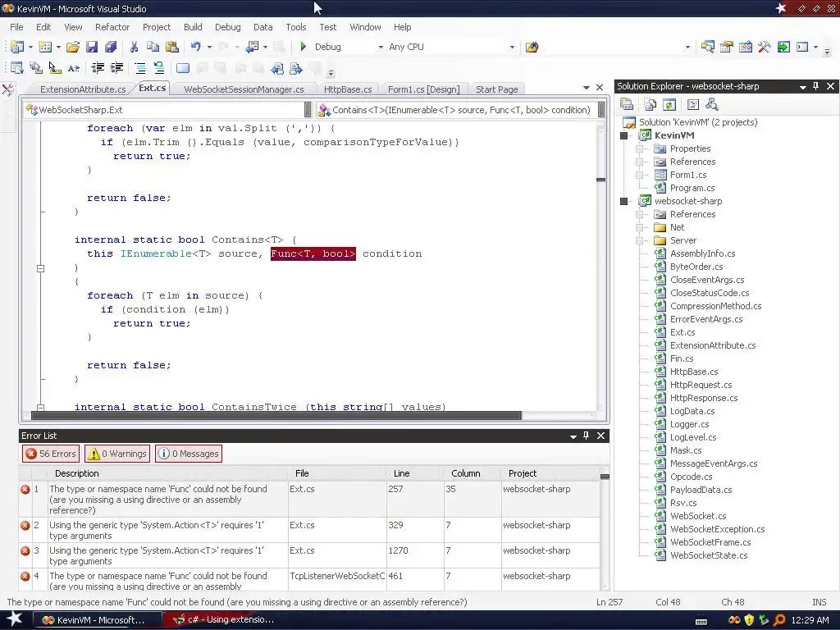Viewport: 840px width, 630px height.
Task: Start debugging with the green play icon
Action: pos(304,47)
